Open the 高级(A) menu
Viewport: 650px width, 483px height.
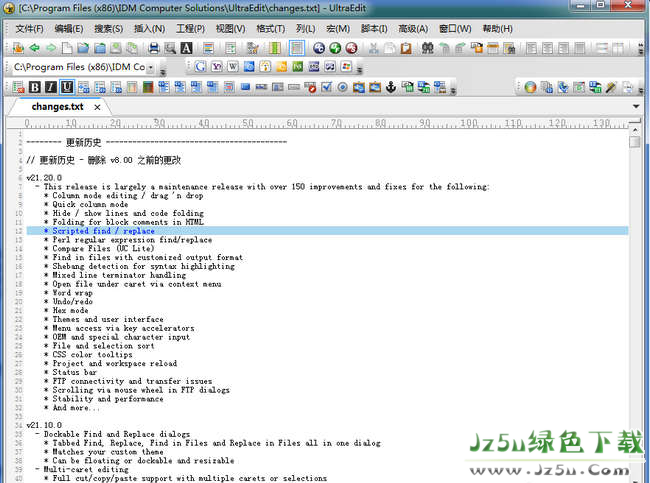tap(413, 29)
